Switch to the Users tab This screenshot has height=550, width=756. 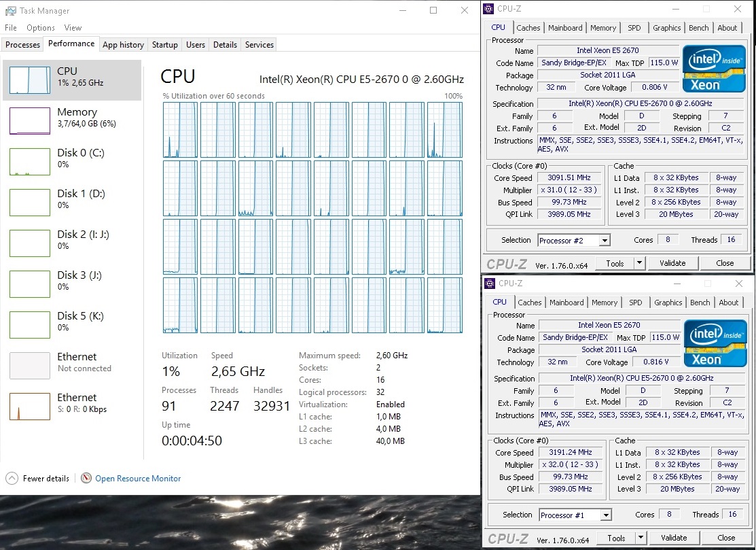point(195,45)
